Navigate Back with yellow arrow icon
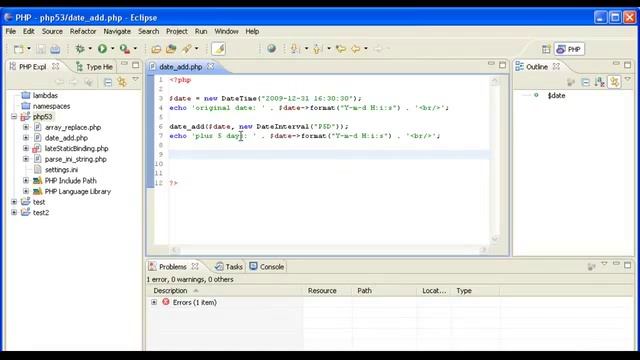Screen dimensions: 640x360 [x=356, y=49]
